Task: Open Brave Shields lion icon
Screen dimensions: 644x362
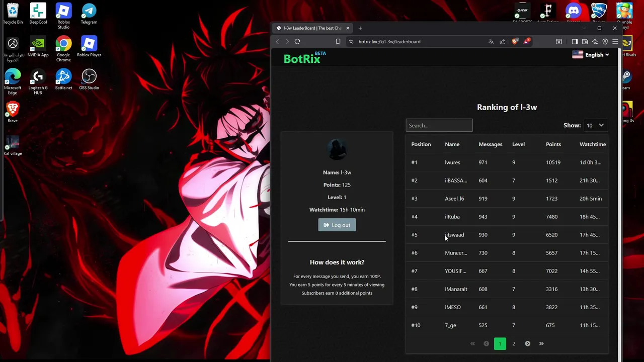Action: point(514,42)
